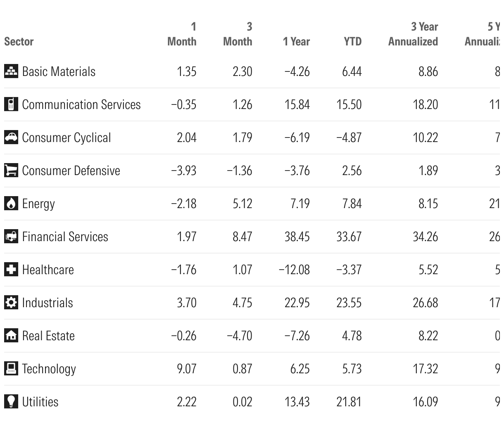The width and height of the screenshot is (504, 422).
Task: Sort by the 1 Year column header
Action: click(296, 41)
